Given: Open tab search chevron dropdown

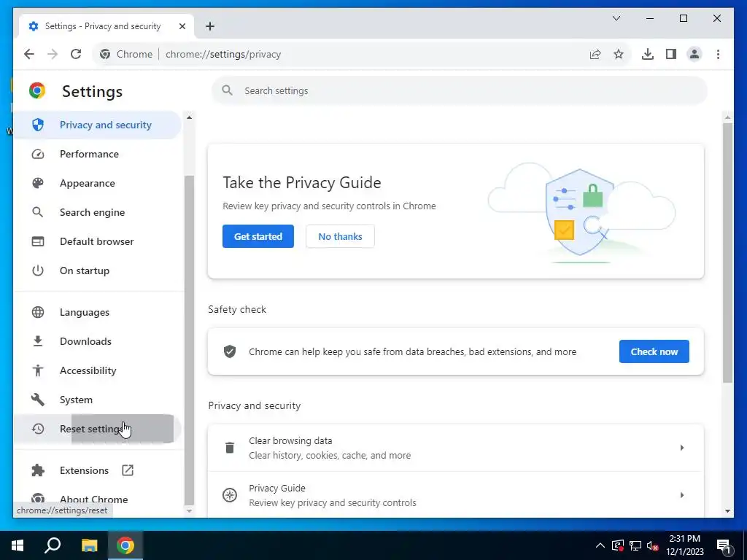Looking at the screenshot, I should [x=616, y=18].
